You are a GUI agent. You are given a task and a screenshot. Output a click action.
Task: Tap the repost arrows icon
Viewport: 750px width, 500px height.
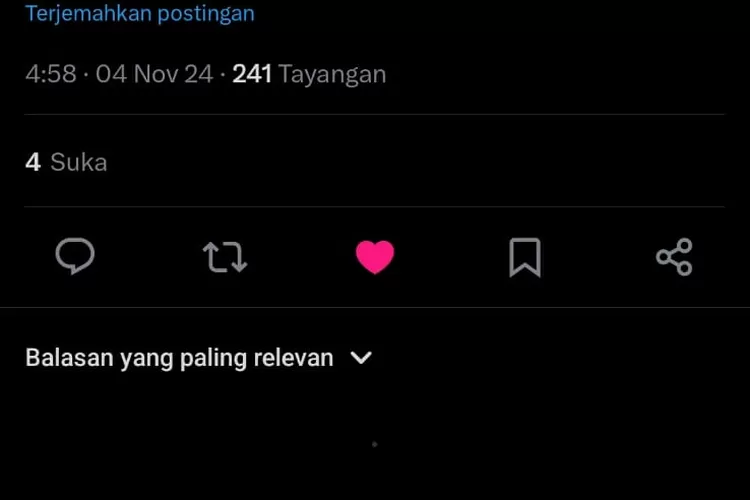tap(225, 257)
